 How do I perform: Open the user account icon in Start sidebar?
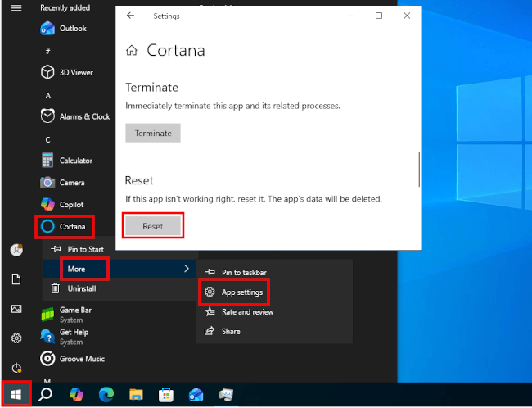coord(16,250)
